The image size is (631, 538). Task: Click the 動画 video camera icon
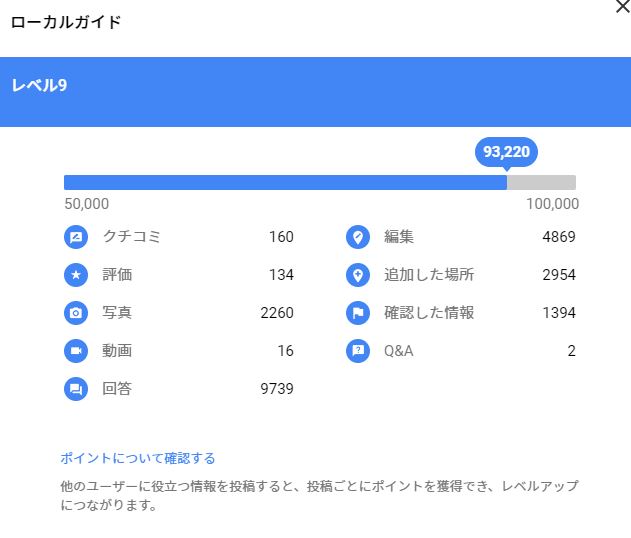pos(75,351)
